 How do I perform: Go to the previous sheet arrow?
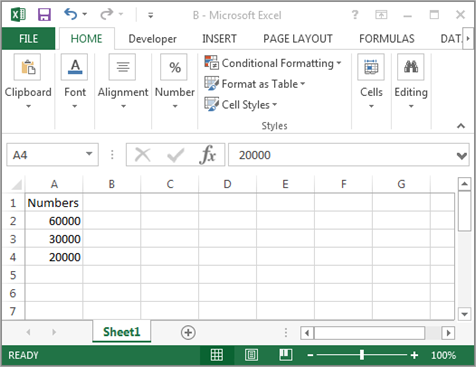[x=28, y=332]
